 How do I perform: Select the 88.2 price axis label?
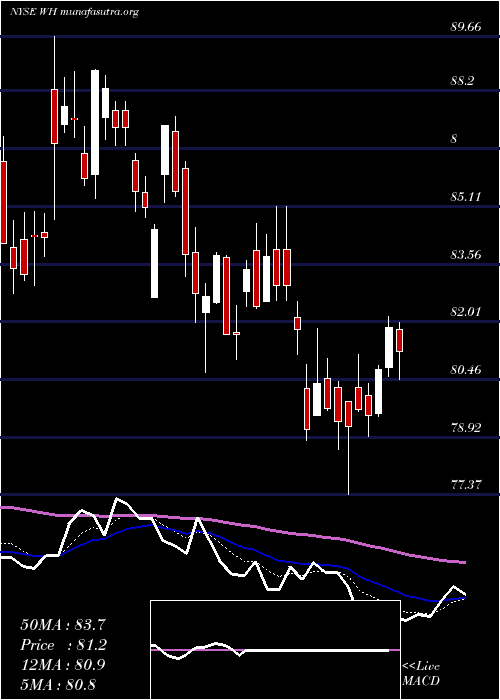(x=462, y=81)
